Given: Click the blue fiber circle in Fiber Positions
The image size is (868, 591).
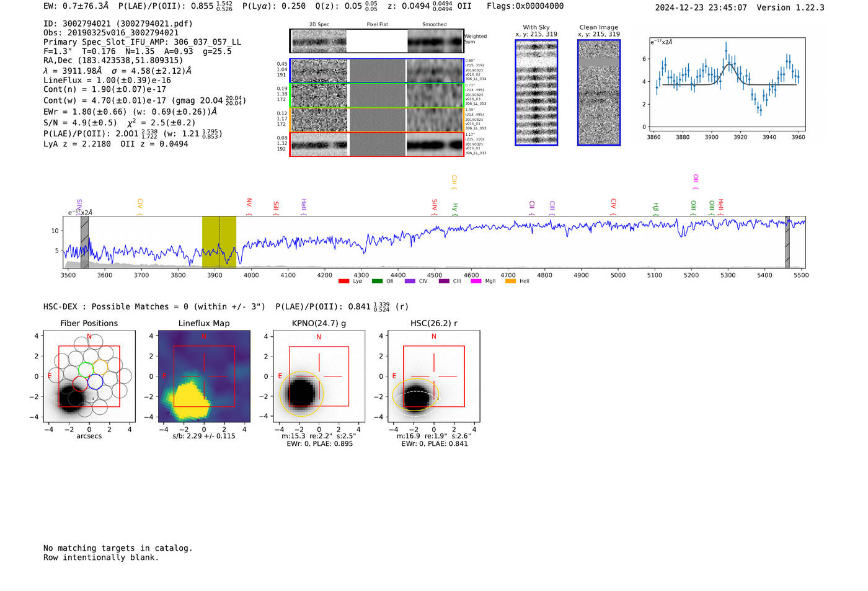Looking at the screenshot, I should (95, 382).
